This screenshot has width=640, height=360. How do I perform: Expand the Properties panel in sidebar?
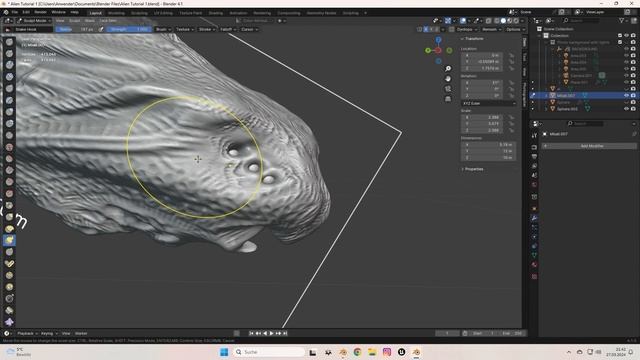(473, 169)
